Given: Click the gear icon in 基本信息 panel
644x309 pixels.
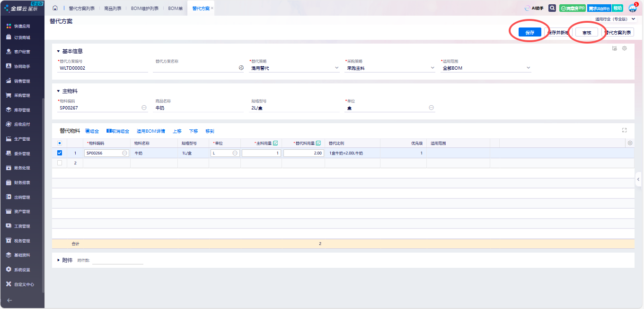Looking at the screenshot, I should click(x=624, y=48).
